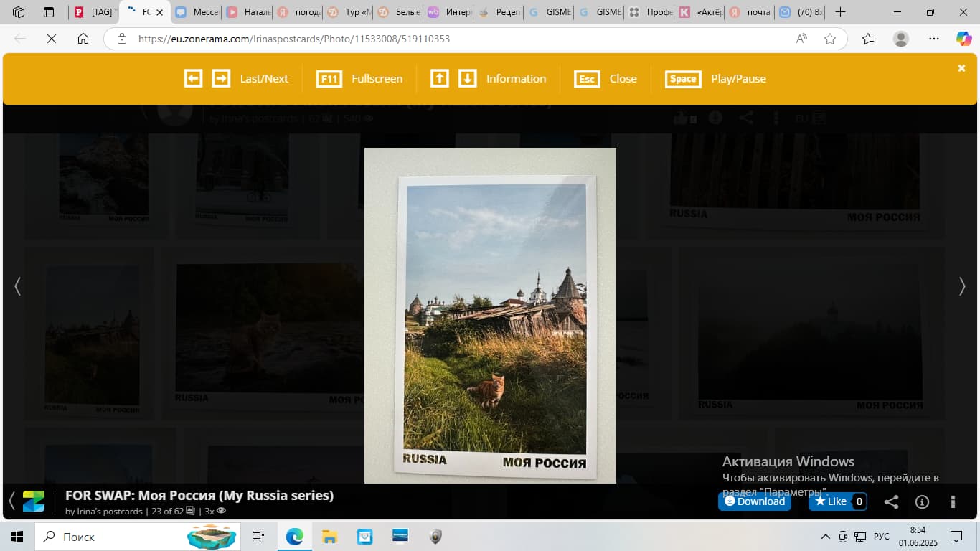Open the photo information circle icon
The image size is (980, 551).
(x=923, y=502)
